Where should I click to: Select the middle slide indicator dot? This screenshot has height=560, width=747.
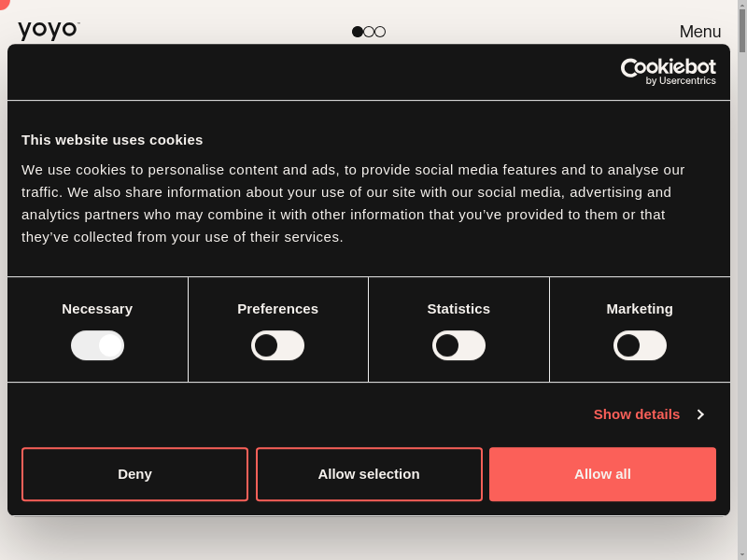pos(369,32)
